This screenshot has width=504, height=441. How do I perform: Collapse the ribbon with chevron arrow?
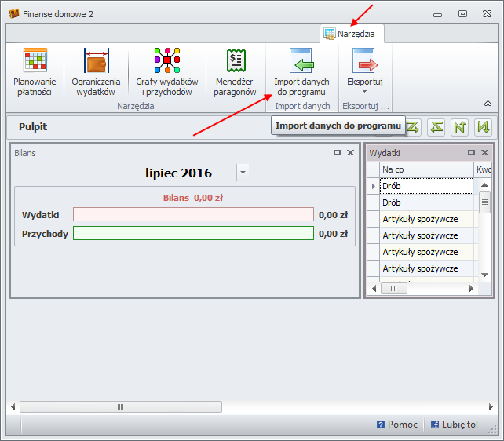(x=488, y=104)
